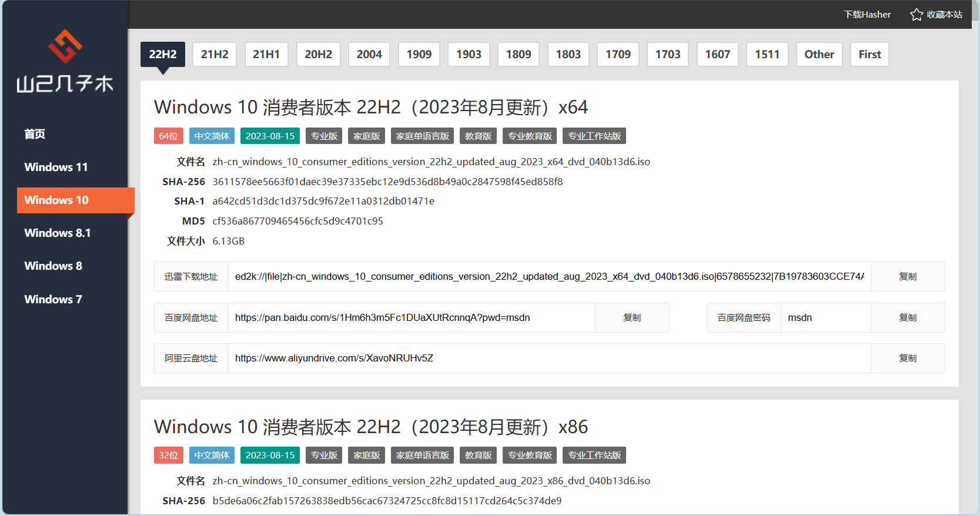The image size is (980, 516).
Task: Click the MD5 hash value cf536a86…
Action: [297, 221]
